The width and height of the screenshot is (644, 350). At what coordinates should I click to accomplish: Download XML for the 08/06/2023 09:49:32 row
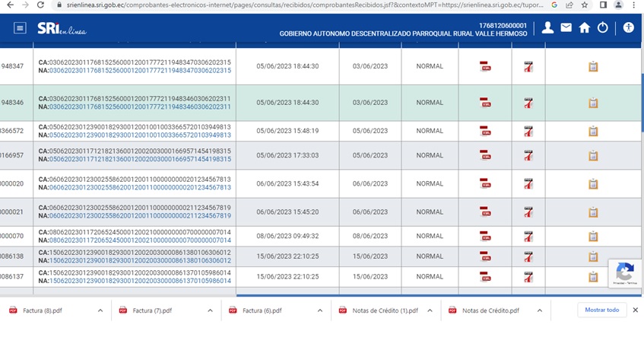pyautogui.click(x=485, y=237)
